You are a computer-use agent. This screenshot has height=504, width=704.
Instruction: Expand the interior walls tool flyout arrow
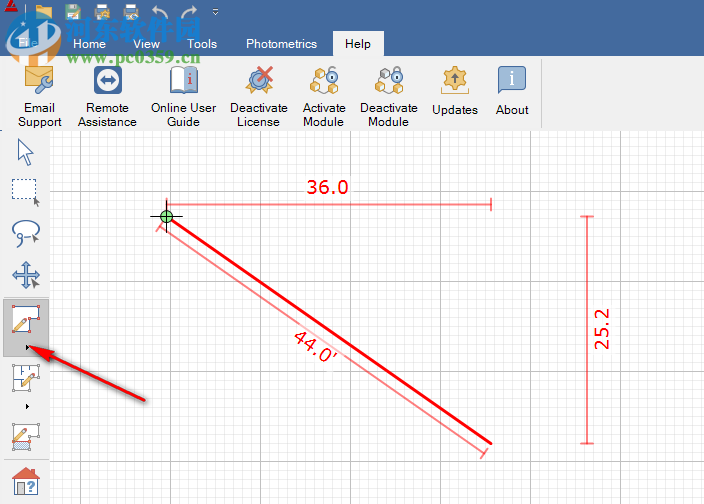27,406
